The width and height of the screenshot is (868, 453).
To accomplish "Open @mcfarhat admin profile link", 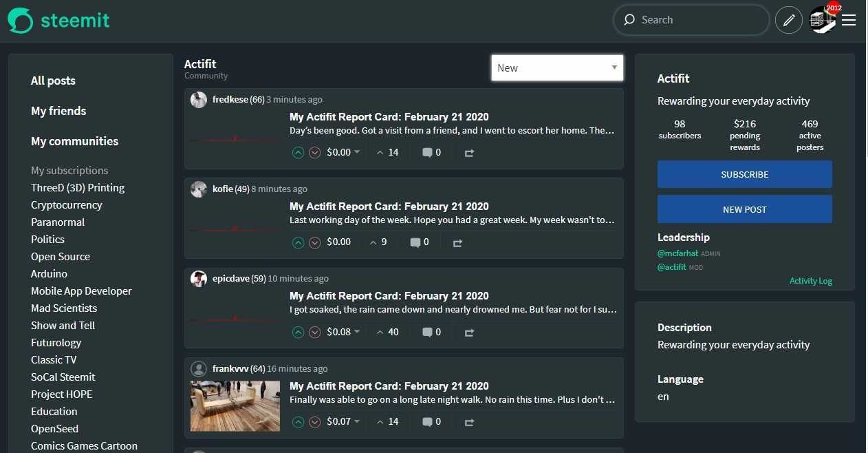I will pos(677,253).
